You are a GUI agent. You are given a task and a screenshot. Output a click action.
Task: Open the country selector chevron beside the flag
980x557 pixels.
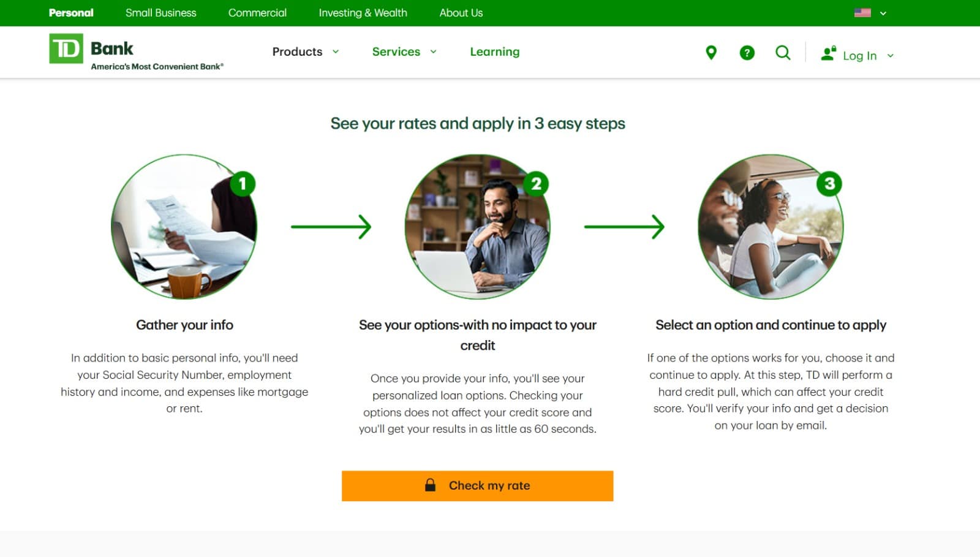pos(882,12)
